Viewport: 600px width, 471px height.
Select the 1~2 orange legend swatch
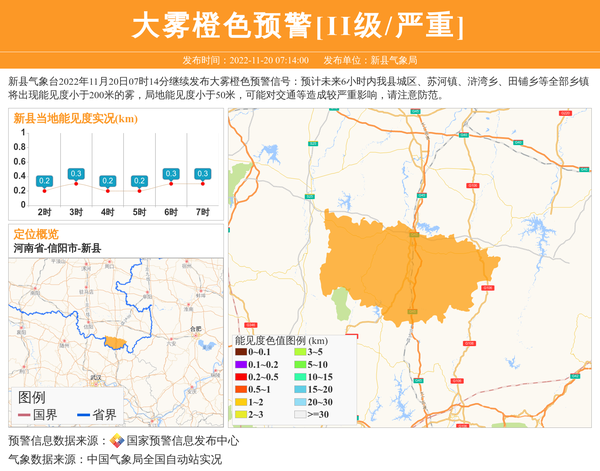click(x=241, y=401)
